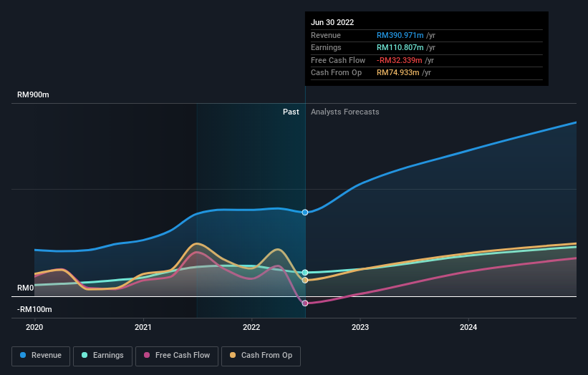This screenshot has width=588, height=375.
Task: Click the -RM100m y-axis label
Action: (34, 309)
